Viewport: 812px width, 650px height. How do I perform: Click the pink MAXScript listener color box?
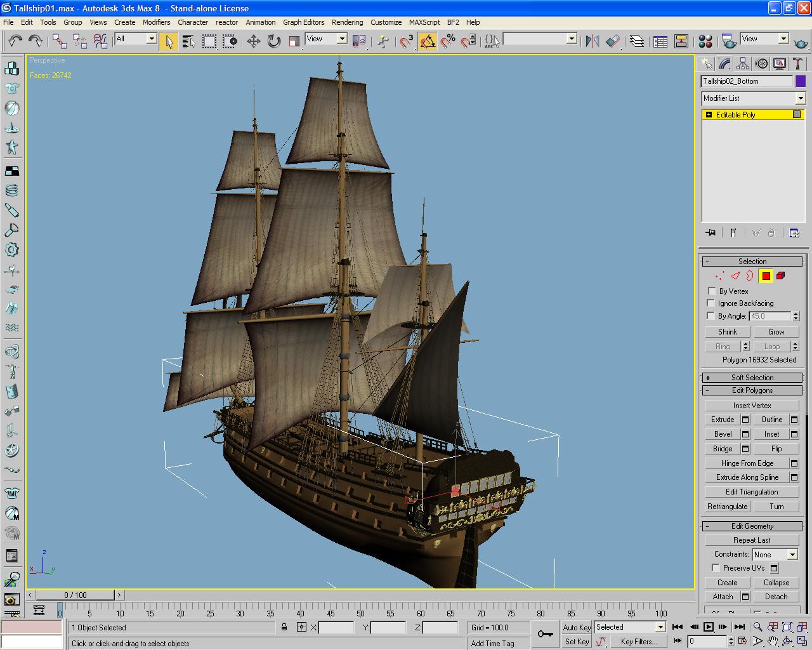[x=32, y=627]
